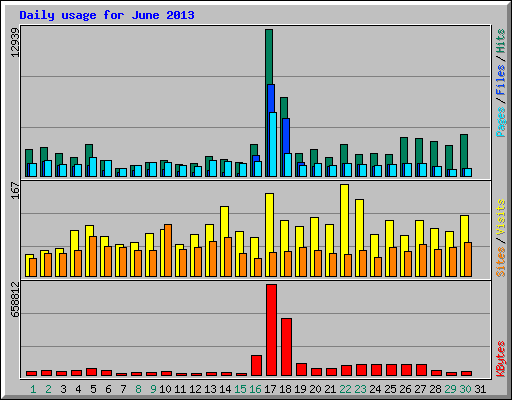Click the 'Pages' legend label
Image resolution: width=512 pixels, height=400 pixels.
500,122
